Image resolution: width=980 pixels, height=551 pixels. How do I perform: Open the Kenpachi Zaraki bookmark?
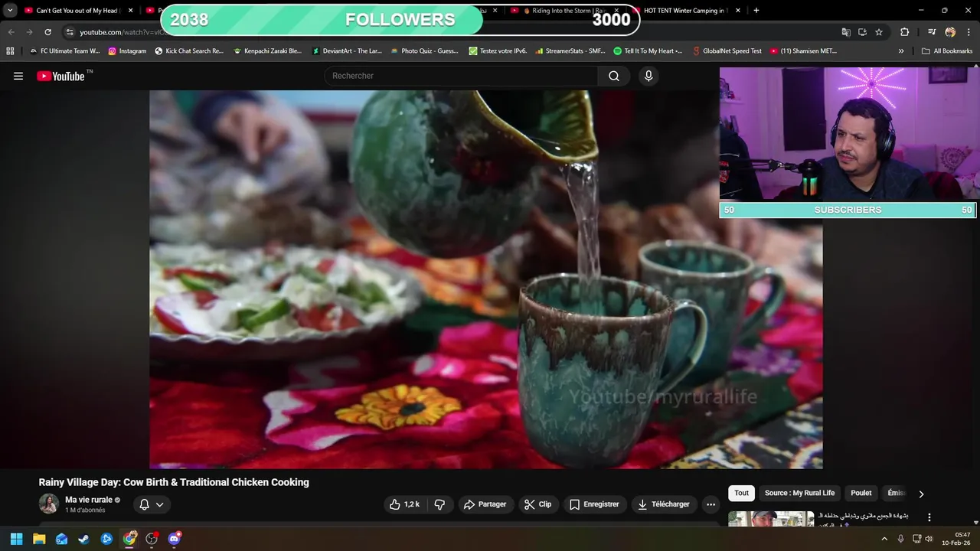(268, 51)
